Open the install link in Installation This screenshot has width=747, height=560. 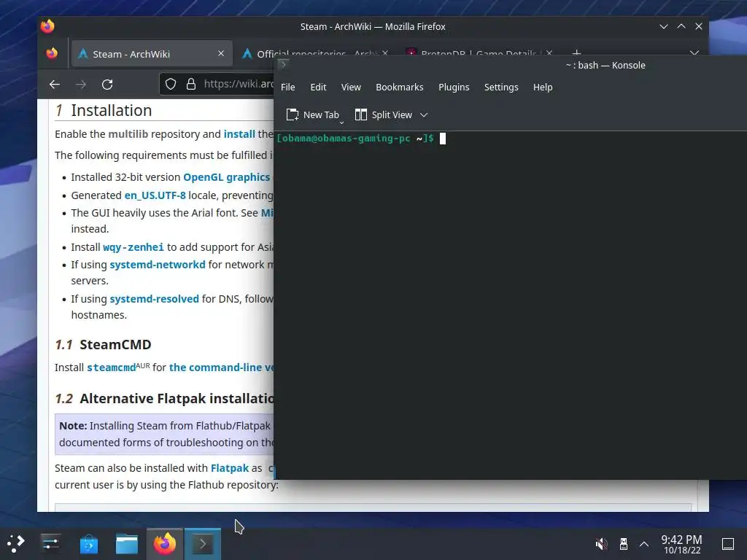239,134
